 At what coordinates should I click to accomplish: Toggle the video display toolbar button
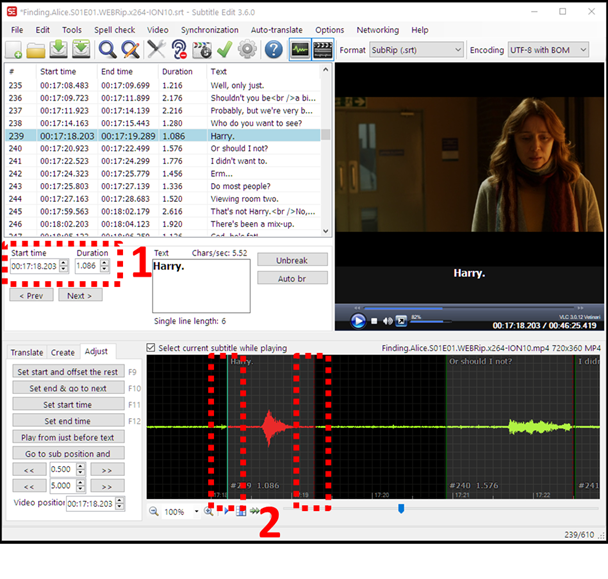click(x=322, y=50)
